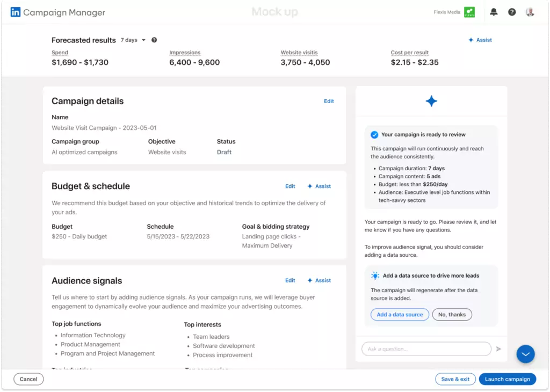Edit the Audience signals section

[290, 280]
